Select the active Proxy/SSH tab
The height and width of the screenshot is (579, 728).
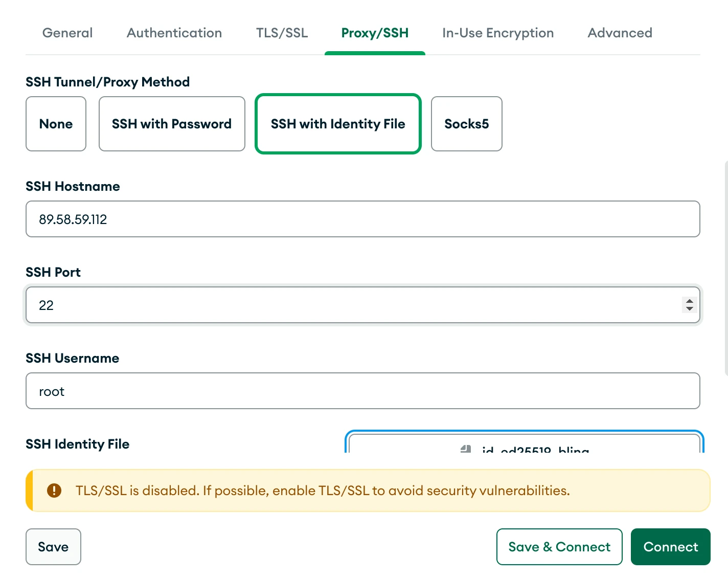(375, 33)
